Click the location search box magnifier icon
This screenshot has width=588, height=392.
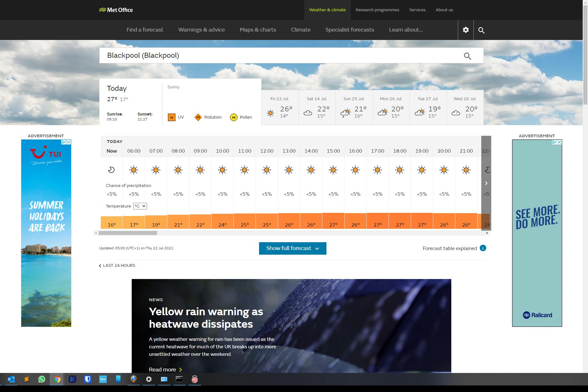pyautogui.click(x=467, y=56)
